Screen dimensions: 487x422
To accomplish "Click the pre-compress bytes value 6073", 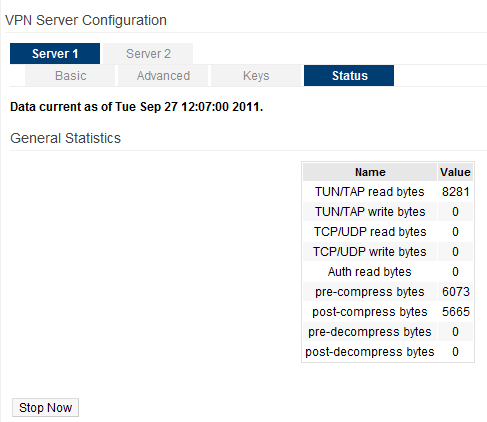I will coord(455,292).
